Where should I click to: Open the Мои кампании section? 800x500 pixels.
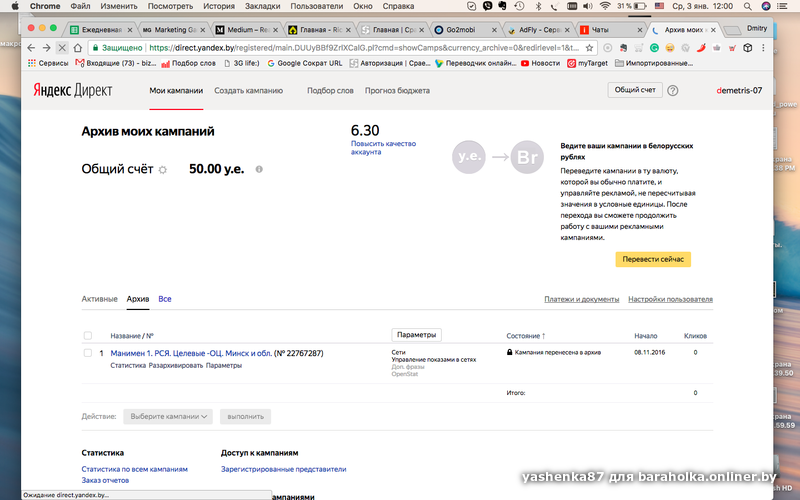pos(176,90)
